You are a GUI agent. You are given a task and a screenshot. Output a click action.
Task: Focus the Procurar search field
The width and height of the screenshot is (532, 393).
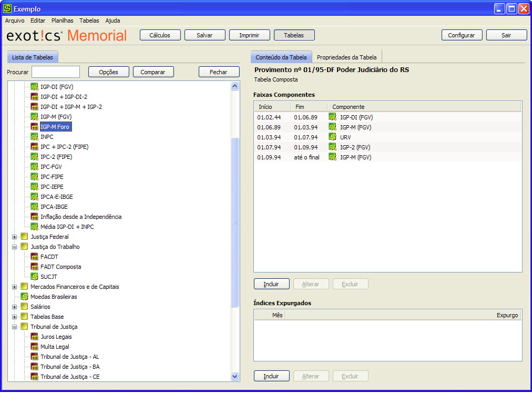tap(56, 72)
